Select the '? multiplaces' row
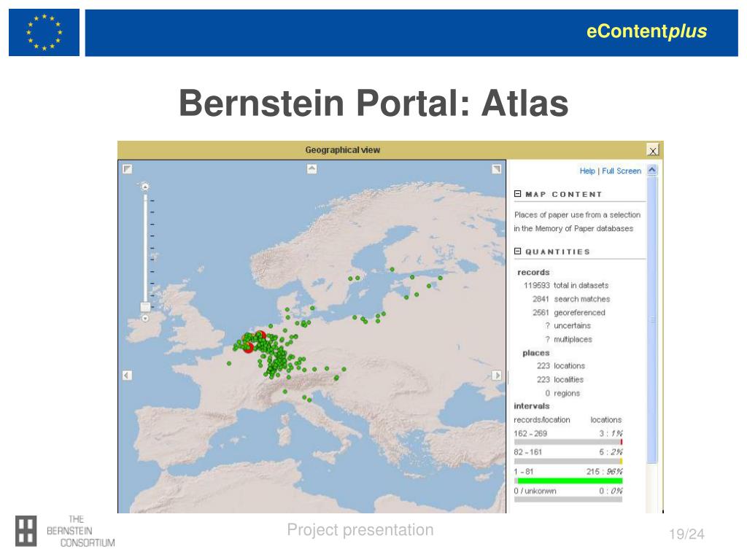747x560 pixels. click(x=569, y=339)
